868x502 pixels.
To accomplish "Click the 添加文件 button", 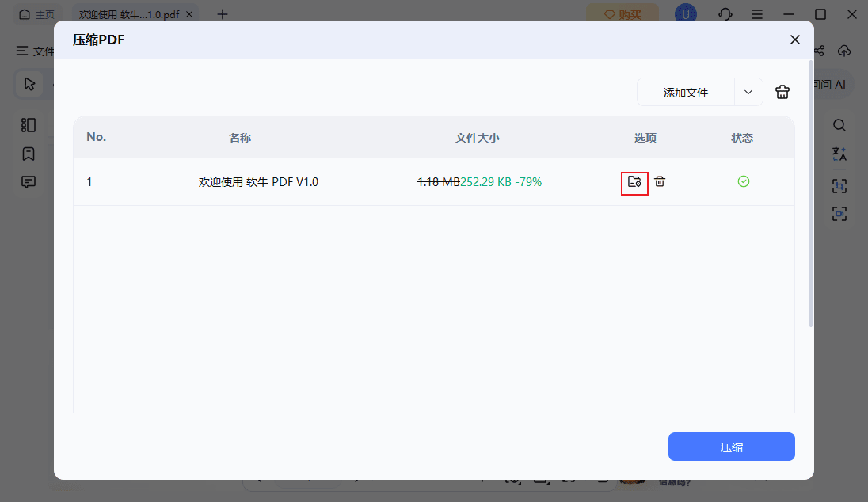I will (x=686, y=93).
